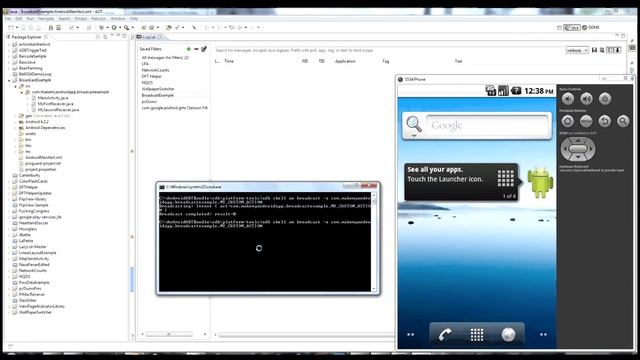The image size is (640, 360).
Task: Click the LogCat message search field
Action: click(388, 50)
